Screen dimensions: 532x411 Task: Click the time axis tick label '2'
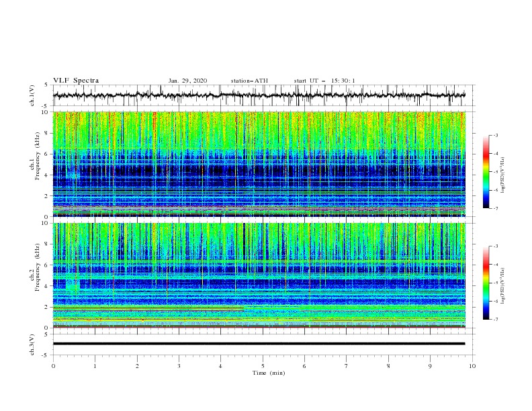(x=137, y=366)
